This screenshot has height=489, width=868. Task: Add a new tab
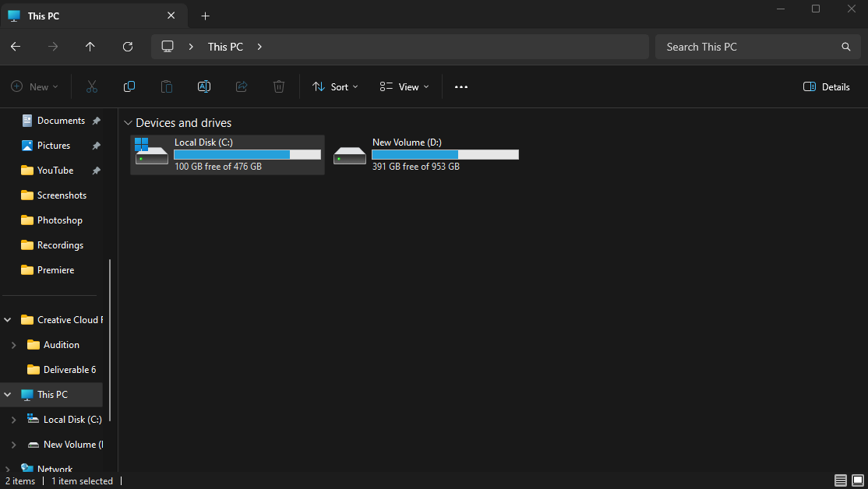[x=206, y=16]
